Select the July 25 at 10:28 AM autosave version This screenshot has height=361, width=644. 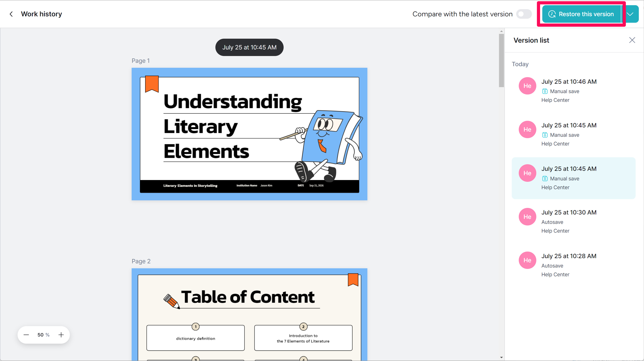click(574, 265)
